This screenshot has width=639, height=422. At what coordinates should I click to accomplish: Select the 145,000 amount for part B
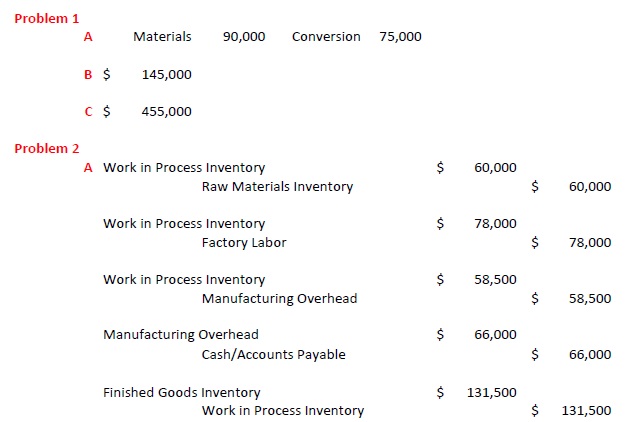click(x=167, y=74)
